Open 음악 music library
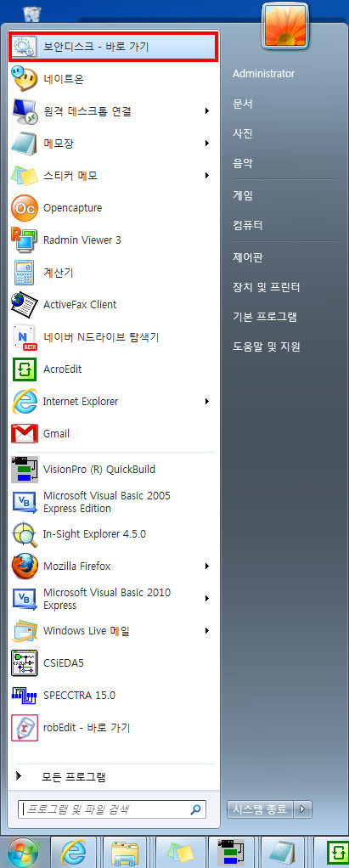Viewport: 349px width, 868px height. [x=242, y=163]
